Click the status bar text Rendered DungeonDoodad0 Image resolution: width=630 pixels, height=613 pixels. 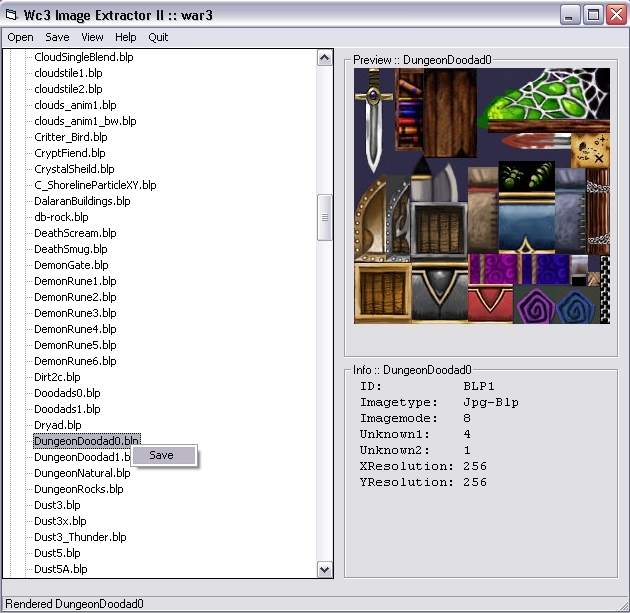(74, 604)
